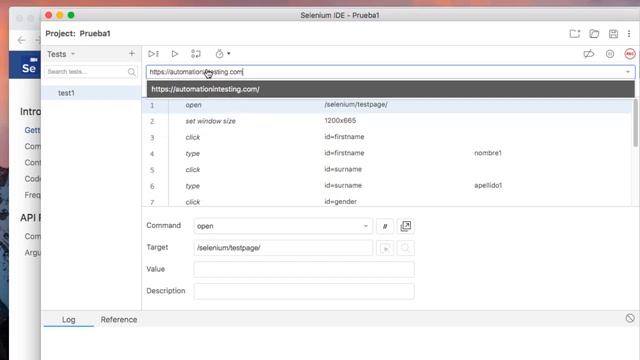Select the set window size command row

point(388,121)
